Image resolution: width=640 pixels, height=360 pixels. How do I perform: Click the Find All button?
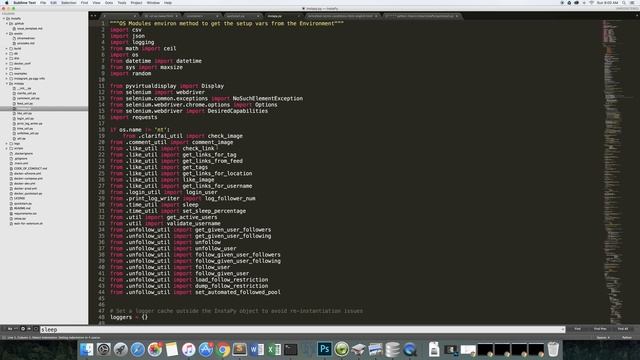[x=623, y=329]
